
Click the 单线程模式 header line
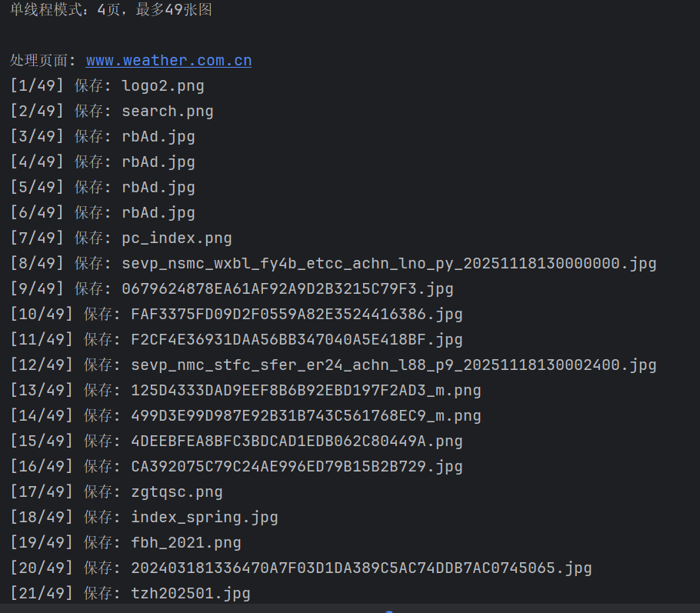tap(111, 10)
